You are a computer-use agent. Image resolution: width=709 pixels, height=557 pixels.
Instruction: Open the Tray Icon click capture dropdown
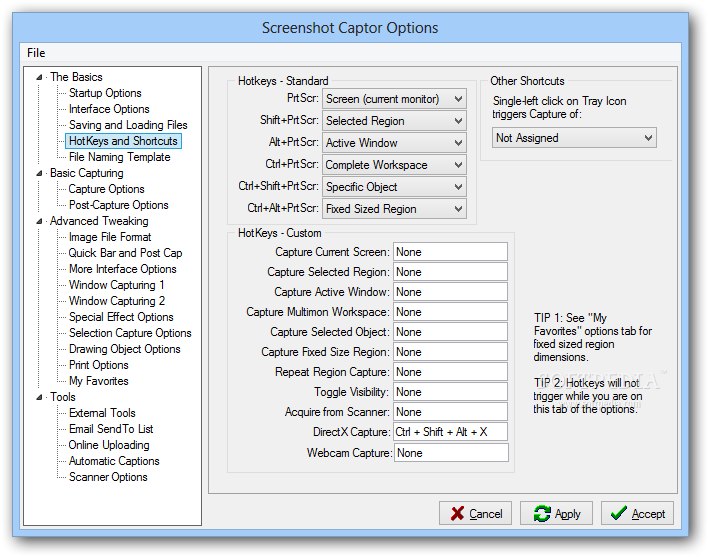click(574, 138)
